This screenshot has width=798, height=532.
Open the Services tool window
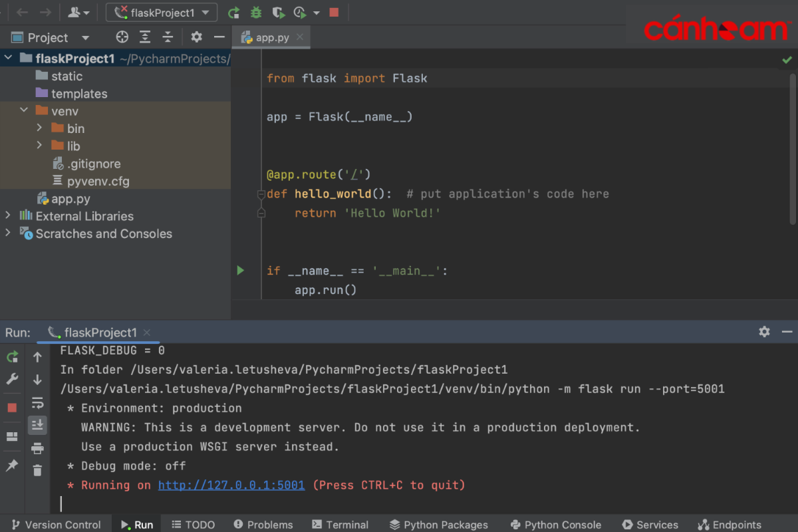(650, 525)
